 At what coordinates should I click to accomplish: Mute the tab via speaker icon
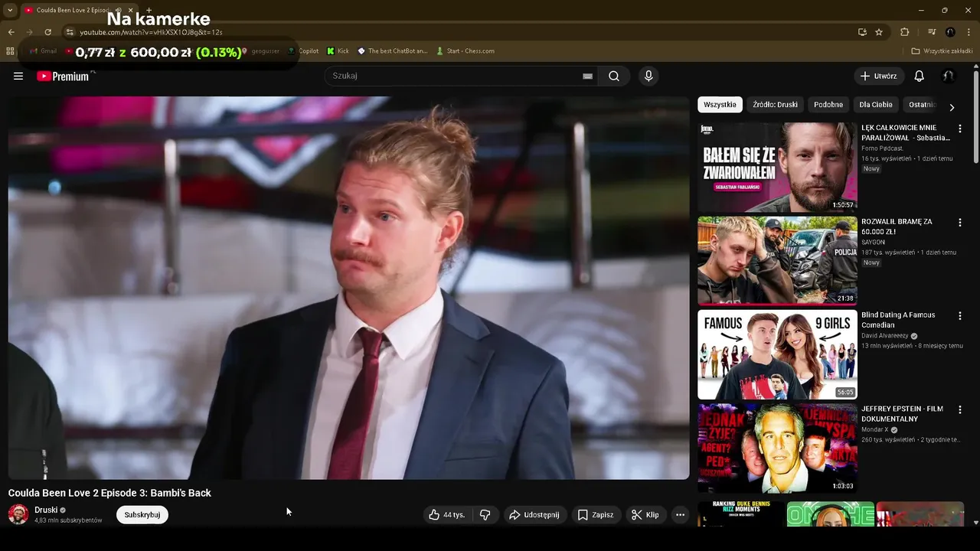[x=119, y=10]
